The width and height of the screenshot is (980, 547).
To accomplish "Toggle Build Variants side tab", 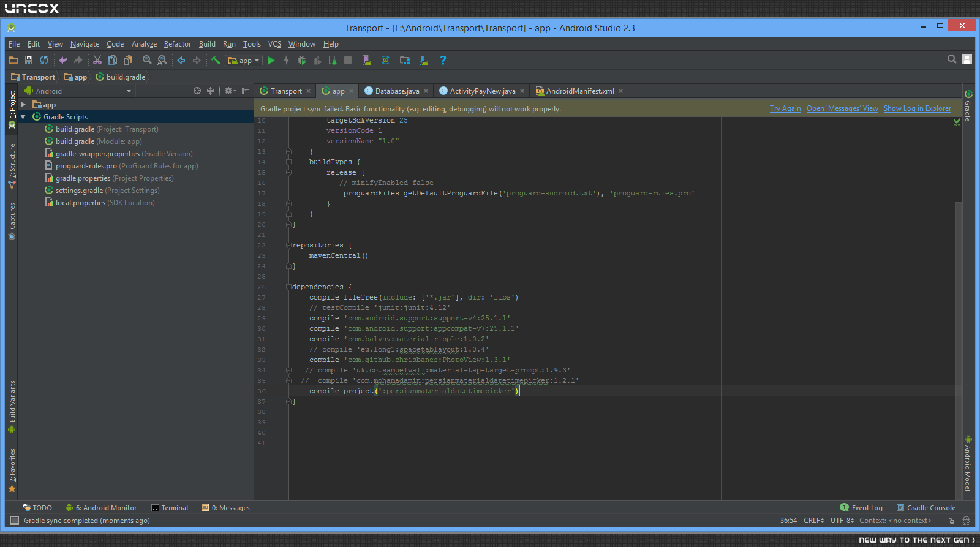I will pyautogui.click(x=12, y=407).
